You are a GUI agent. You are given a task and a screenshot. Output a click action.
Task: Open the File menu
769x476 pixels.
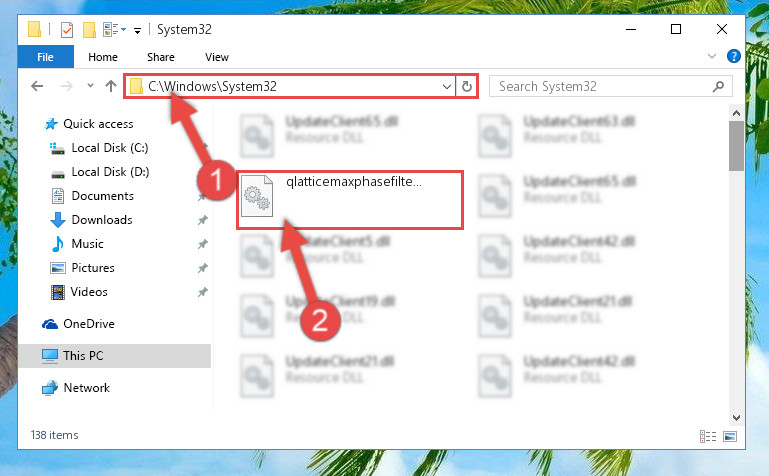46,57
